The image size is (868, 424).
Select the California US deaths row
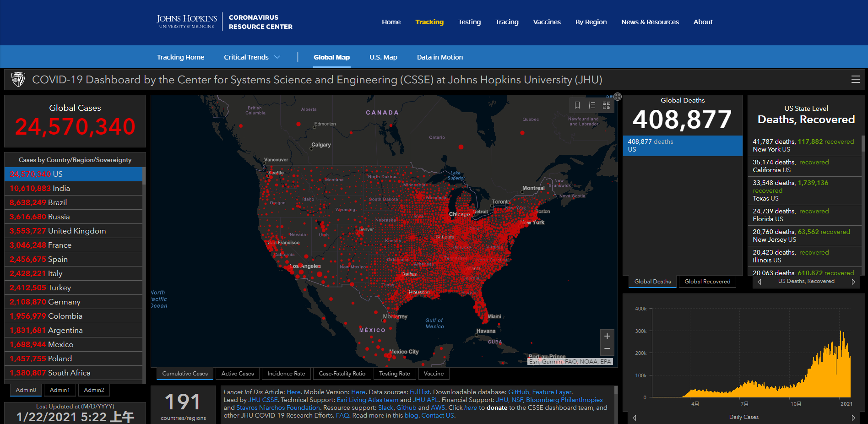click(805, 166)
